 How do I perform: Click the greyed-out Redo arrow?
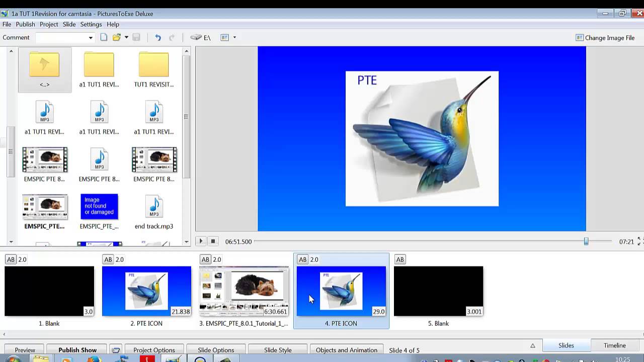point(172,37)
